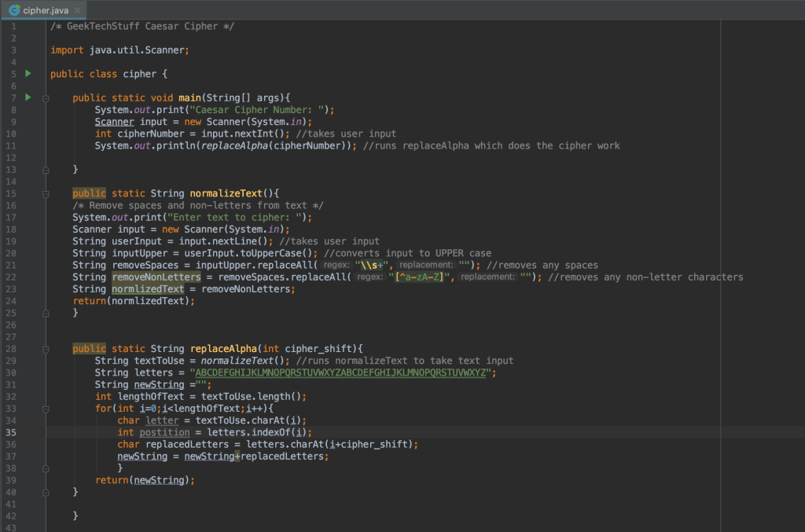The height and width of the screenshot is (532, 805).
Task: Click line number 1 in the gutter
Action: click(13, 26)
